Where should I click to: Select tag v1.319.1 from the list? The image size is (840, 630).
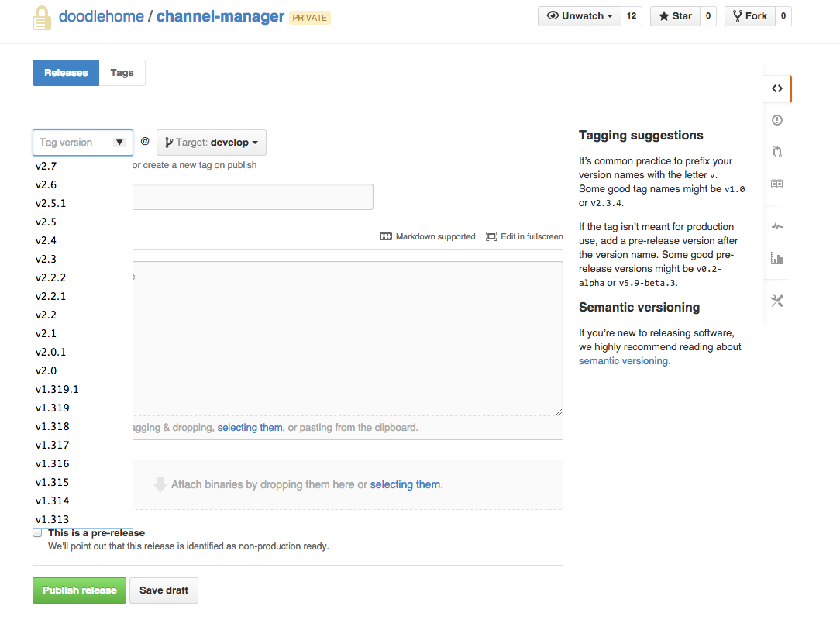coord(82,390)
